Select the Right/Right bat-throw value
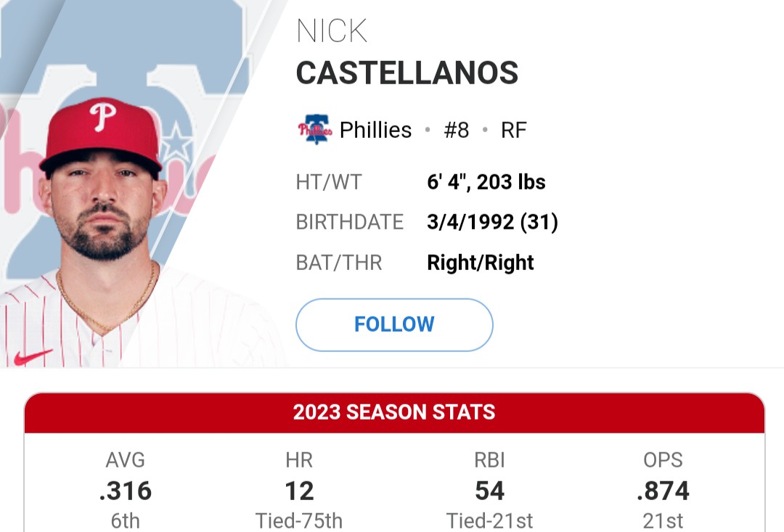The image size is (784, 532). tap(481, 262)
